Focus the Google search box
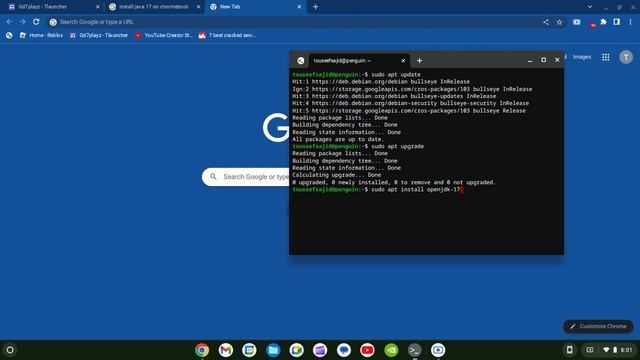Image resolution: width=640 pixels, height=360 pixels. 246,177
